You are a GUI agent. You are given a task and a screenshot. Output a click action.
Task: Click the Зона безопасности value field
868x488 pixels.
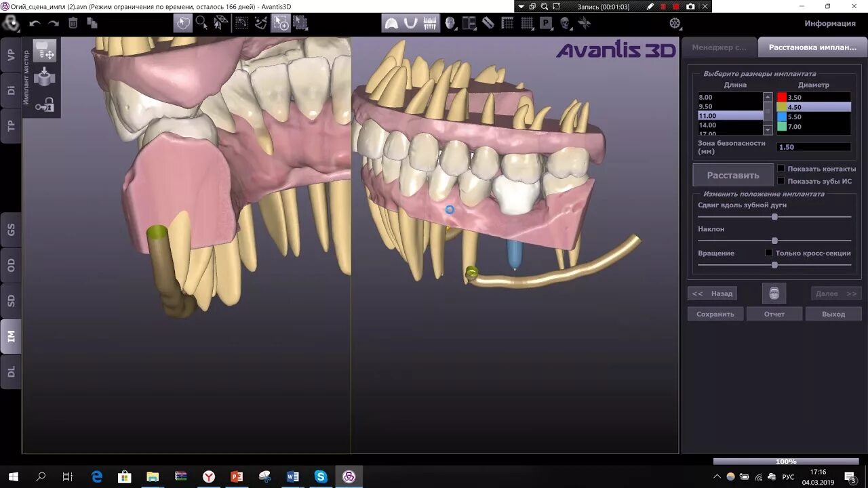[x=814, y=147]
